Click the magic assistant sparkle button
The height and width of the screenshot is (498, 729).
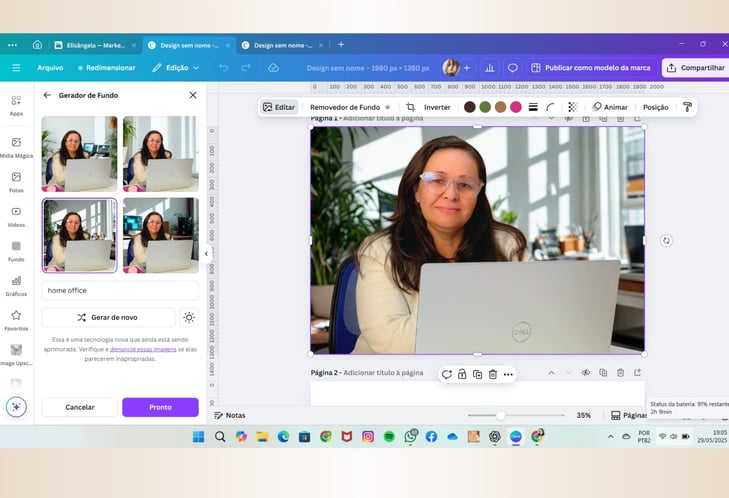[x=16, y=407]
